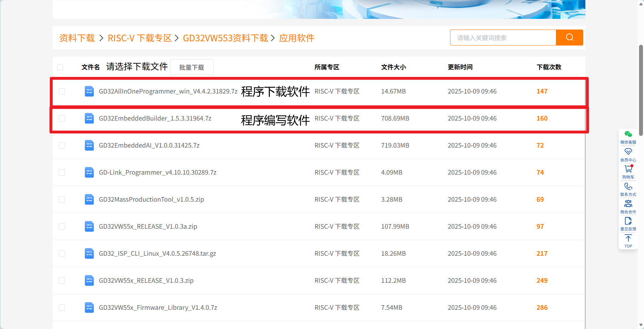Go to RISC-V 下载专区 breadcrumb
Viewport: 644px width, 329px height.
[140, 38]
